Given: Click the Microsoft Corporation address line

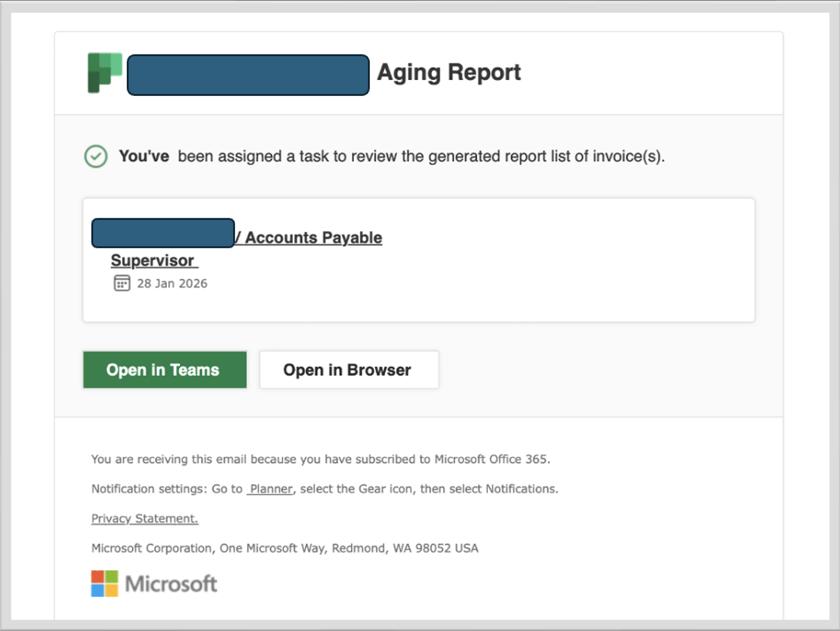Looking at the screenshot, I should 284,548.
